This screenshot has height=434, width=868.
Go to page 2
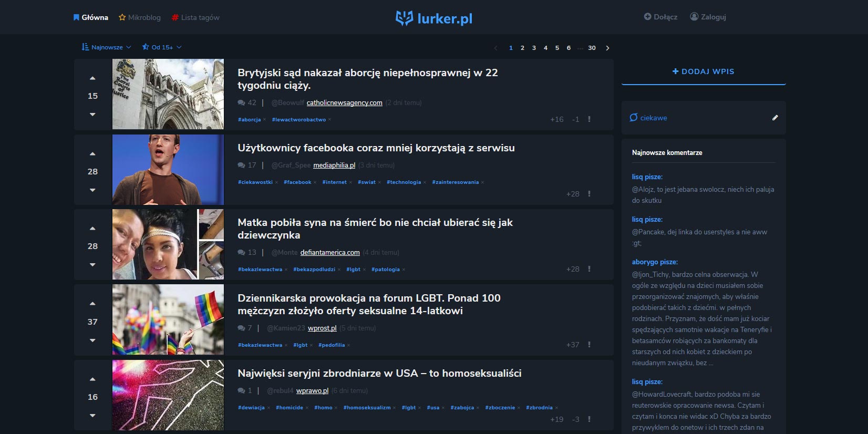522,48
